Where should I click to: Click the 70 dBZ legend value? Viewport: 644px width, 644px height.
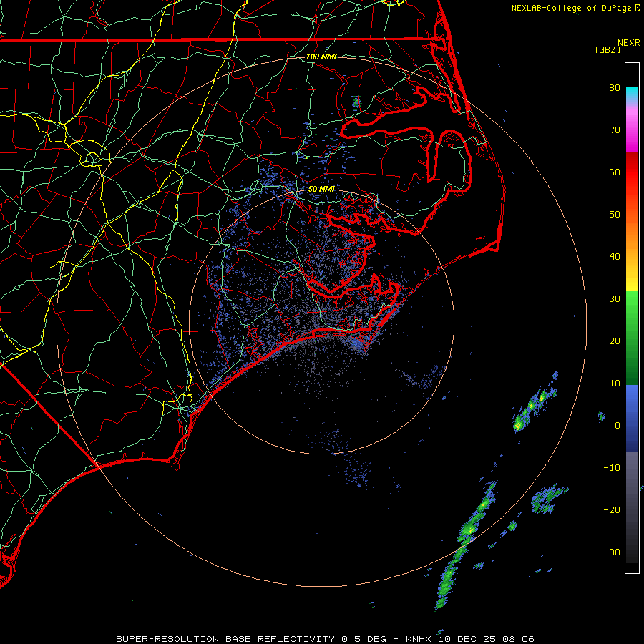click(x=615, y=130)
